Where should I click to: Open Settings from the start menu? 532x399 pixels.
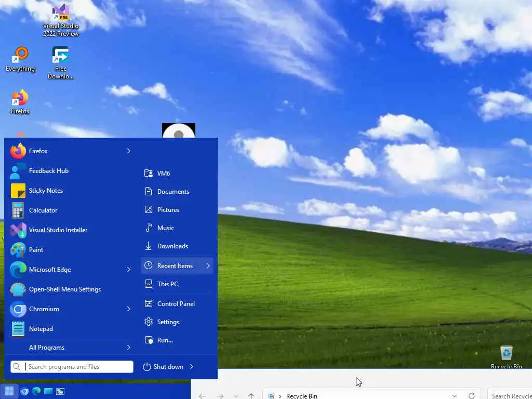click(x=177, y=322)
